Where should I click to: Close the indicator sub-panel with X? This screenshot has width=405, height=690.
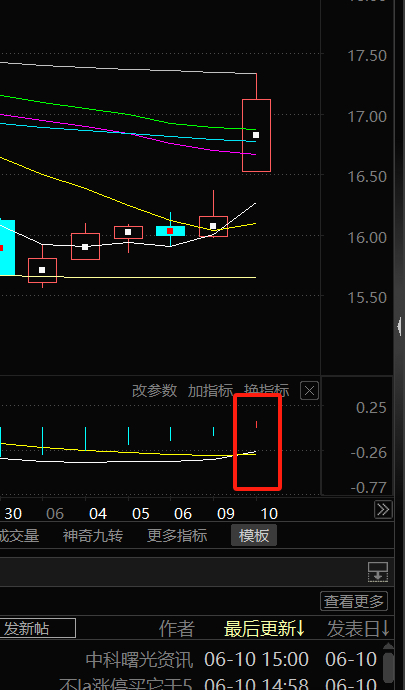click(309, 391)
